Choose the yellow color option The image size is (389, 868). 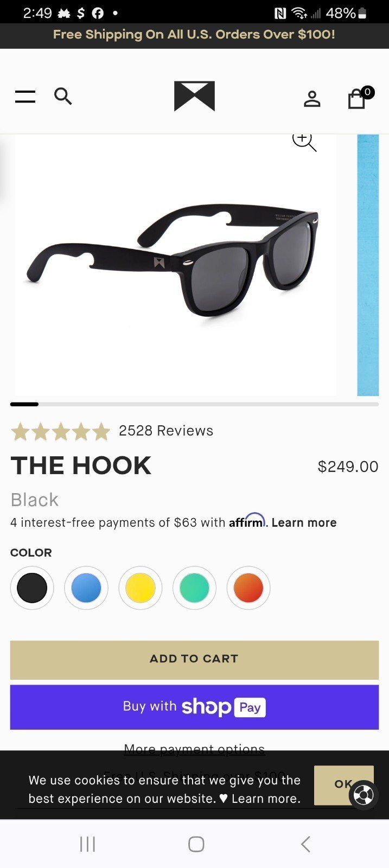click(x=141, y=588)
